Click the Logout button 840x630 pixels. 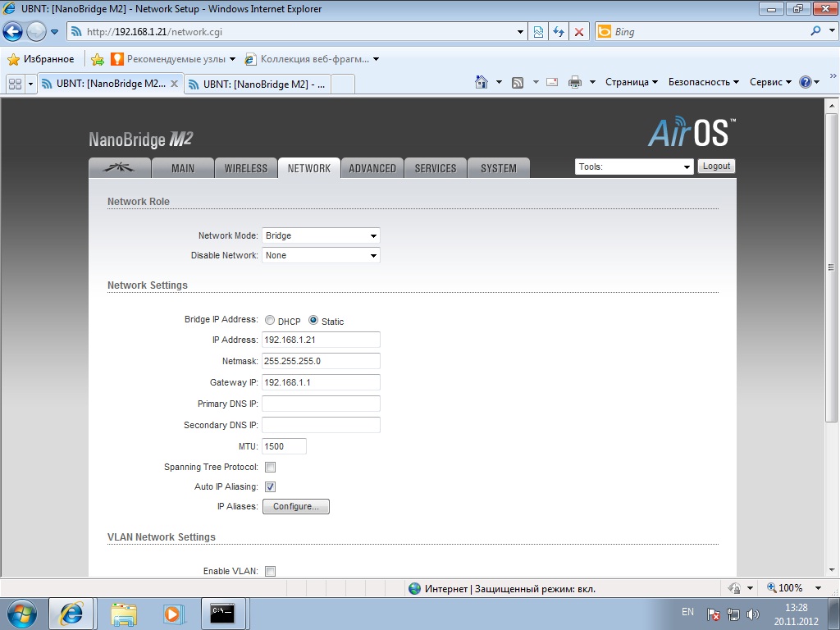[x=716, y=166]
